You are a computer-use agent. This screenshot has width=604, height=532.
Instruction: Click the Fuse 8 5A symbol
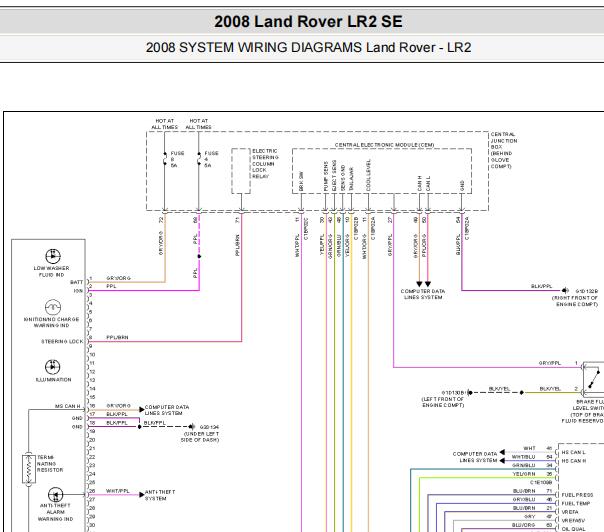pyautogui.click(x=164, y=159)
